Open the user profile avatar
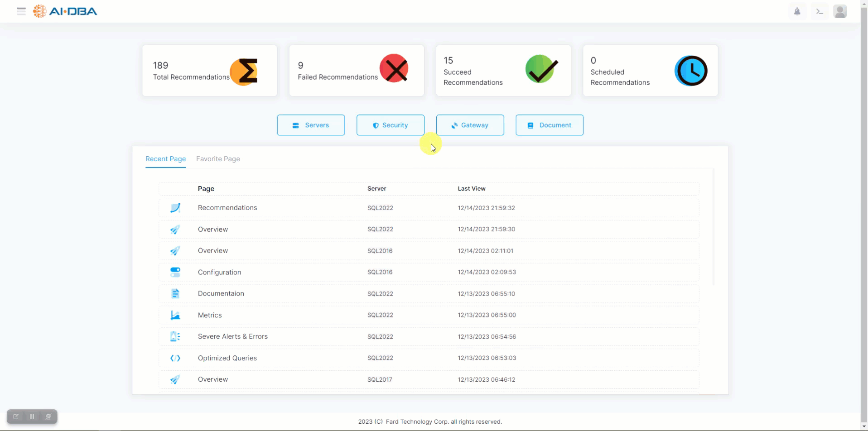The image size is (868, 431). tap(840, 11)
